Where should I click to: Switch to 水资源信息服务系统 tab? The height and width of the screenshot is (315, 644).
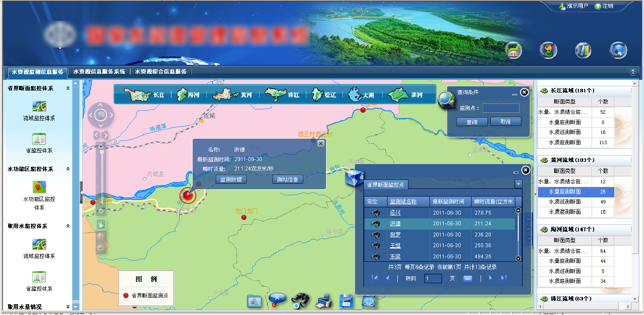[x=99, y=72]
